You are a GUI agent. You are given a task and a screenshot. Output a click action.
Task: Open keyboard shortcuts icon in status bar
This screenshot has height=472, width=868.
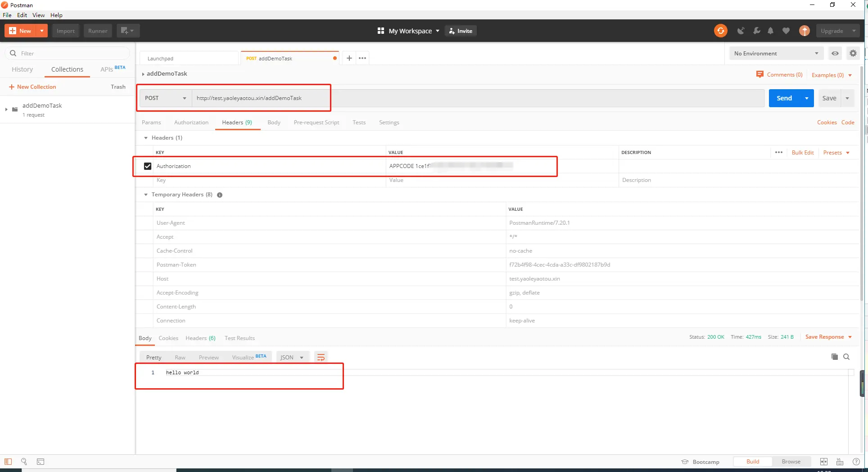point(840,462)
